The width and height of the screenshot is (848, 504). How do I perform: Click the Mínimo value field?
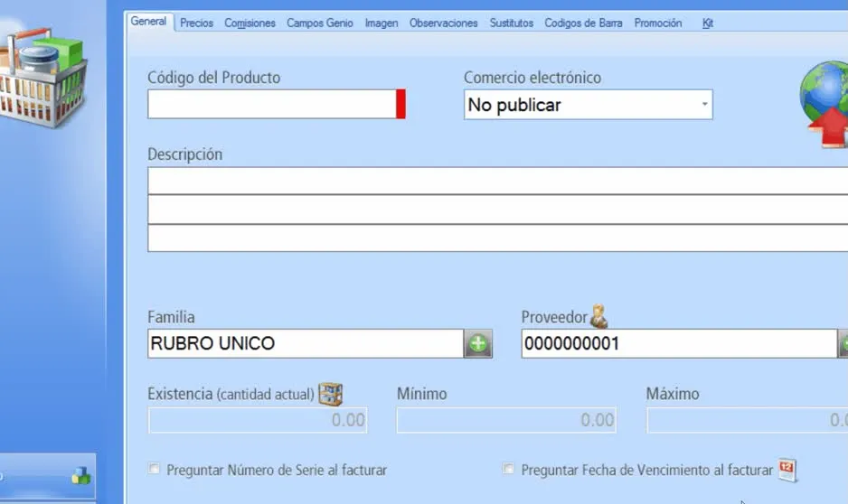[x=506, y=420]
